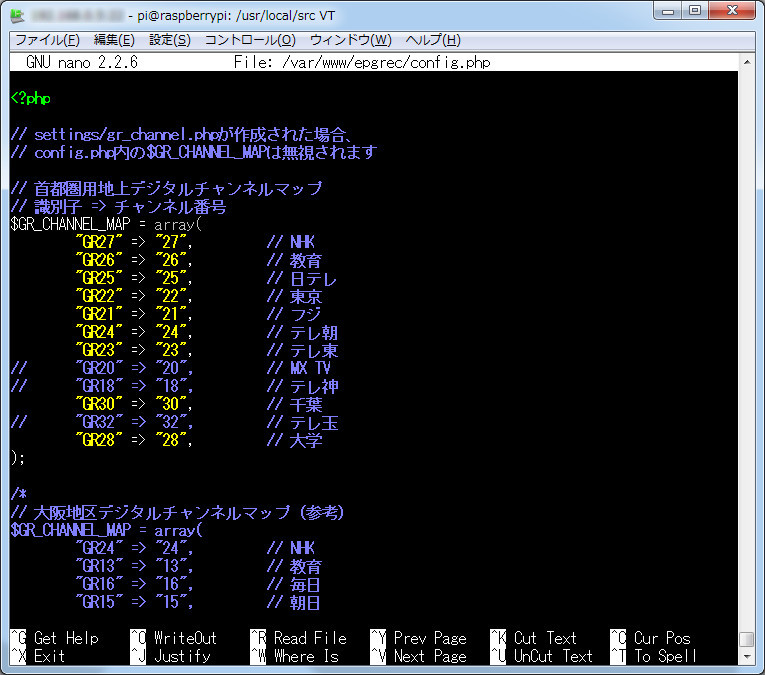Click the // フジ comment
765x675 pixels.
[294, 315]
